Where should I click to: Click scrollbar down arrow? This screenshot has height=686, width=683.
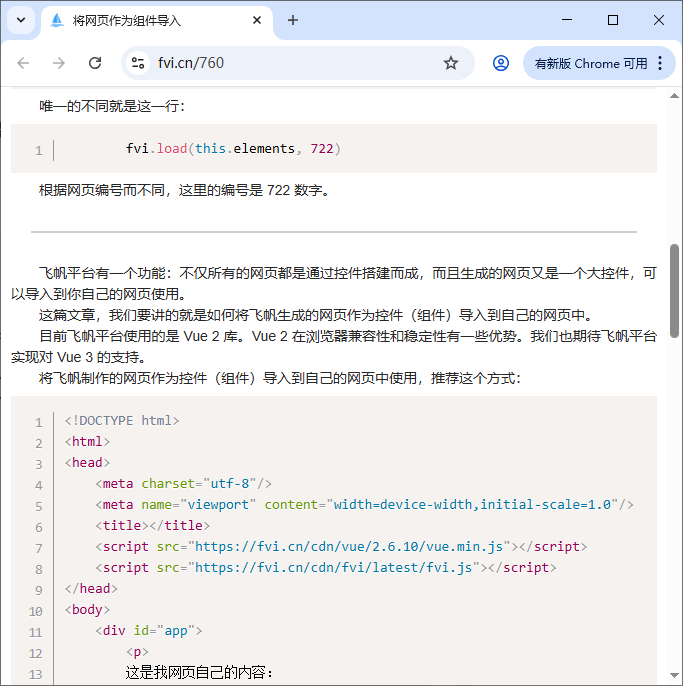pyautogui.click(x=674, y=676)
